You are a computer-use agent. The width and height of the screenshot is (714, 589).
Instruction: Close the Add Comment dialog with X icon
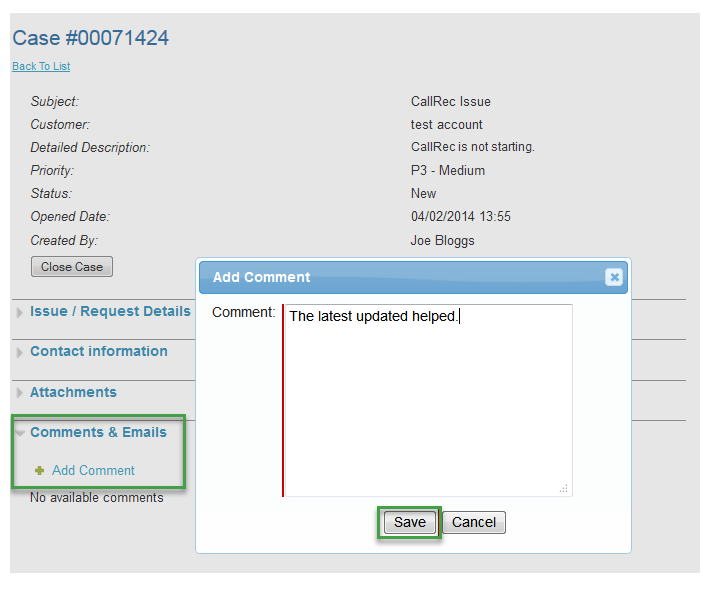614,277
